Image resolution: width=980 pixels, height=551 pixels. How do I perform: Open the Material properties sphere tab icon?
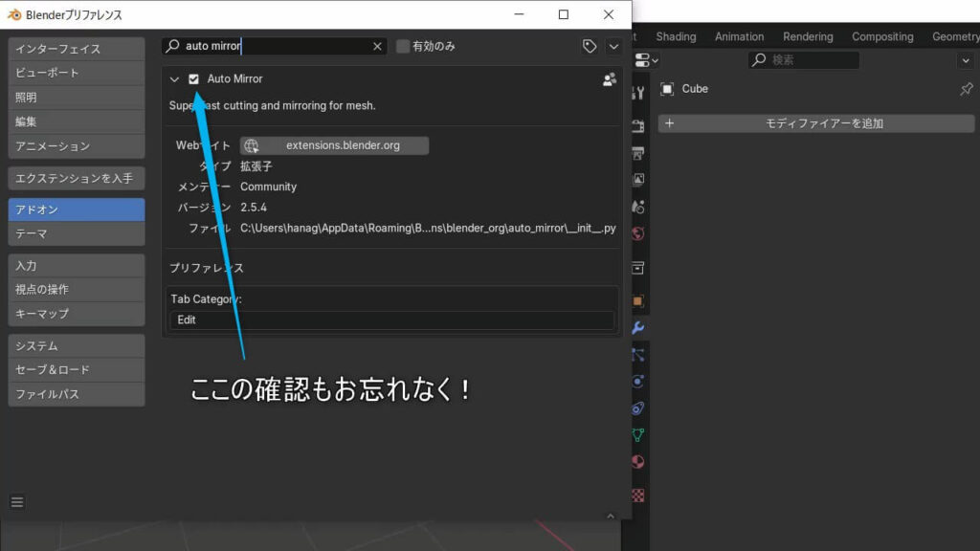click(x=637, y=462)
